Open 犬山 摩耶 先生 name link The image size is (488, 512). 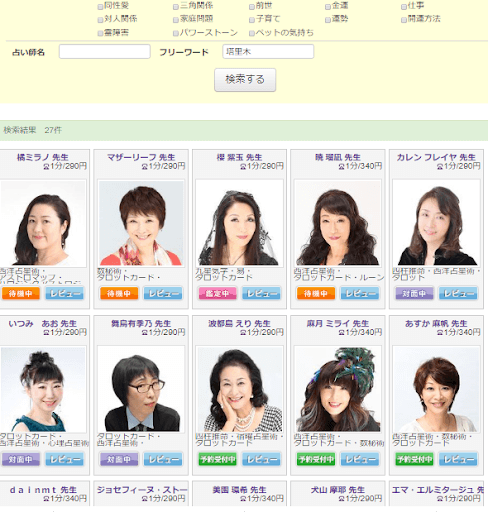point(338,490)
